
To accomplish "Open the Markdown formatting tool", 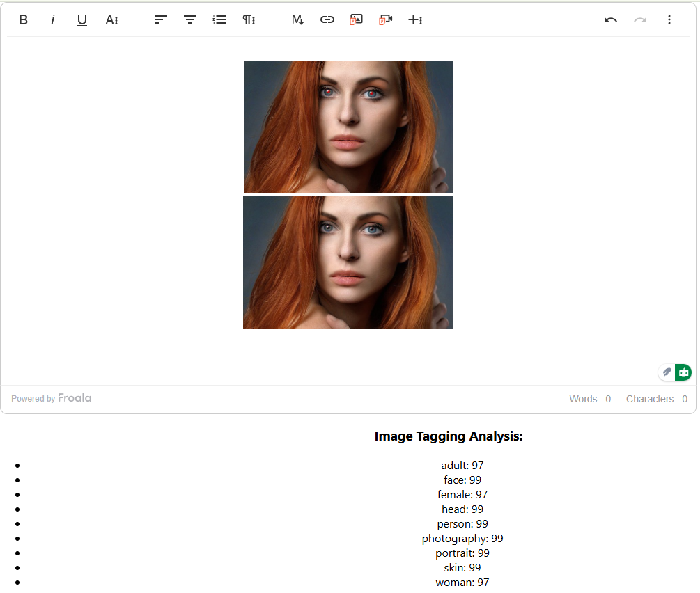I will point(297,19).
